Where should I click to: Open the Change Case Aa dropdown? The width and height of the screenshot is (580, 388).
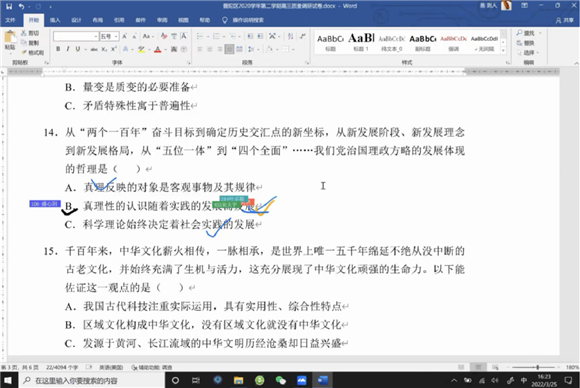147,36
